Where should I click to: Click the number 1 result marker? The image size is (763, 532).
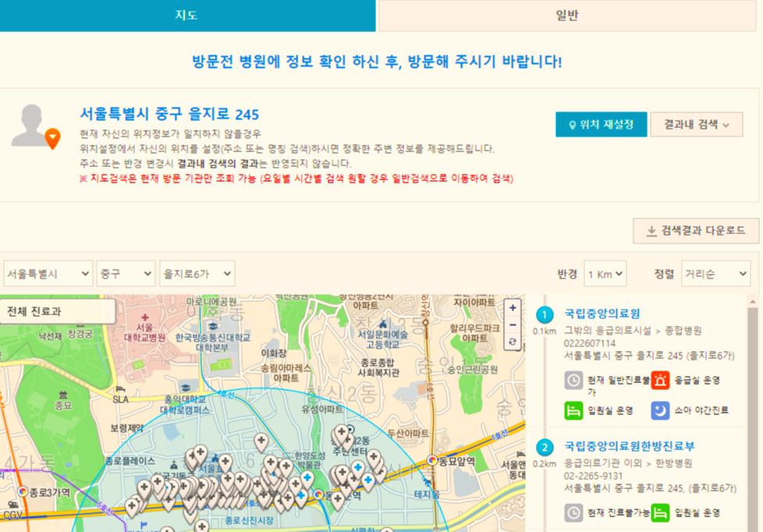tap(545, 315)
